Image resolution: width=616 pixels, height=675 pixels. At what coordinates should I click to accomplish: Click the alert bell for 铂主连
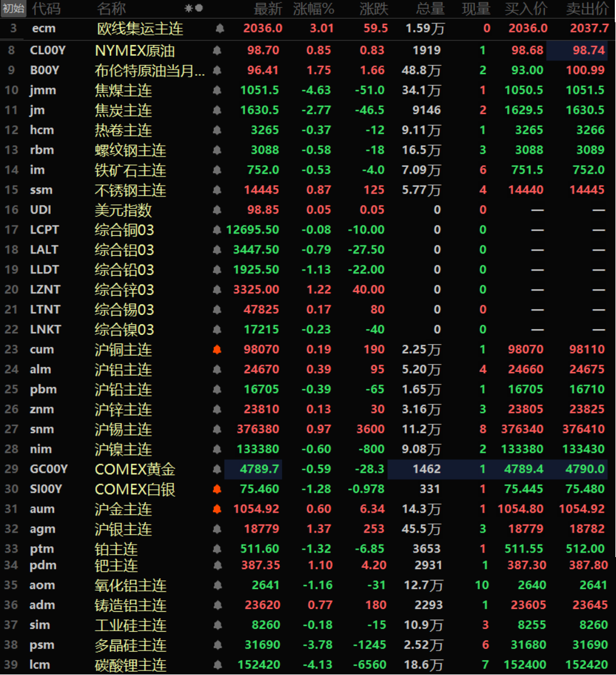[217, 549]
